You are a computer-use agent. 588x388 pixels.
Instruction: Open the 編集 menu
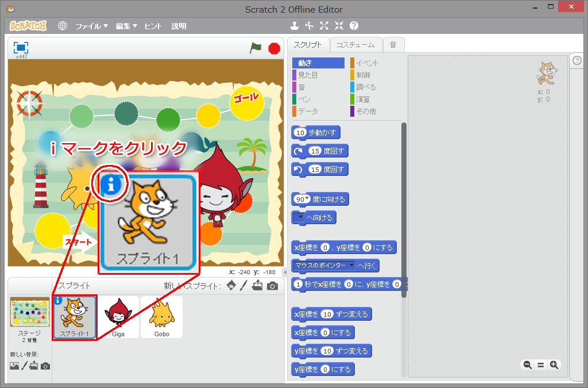(x=126, y=26)
